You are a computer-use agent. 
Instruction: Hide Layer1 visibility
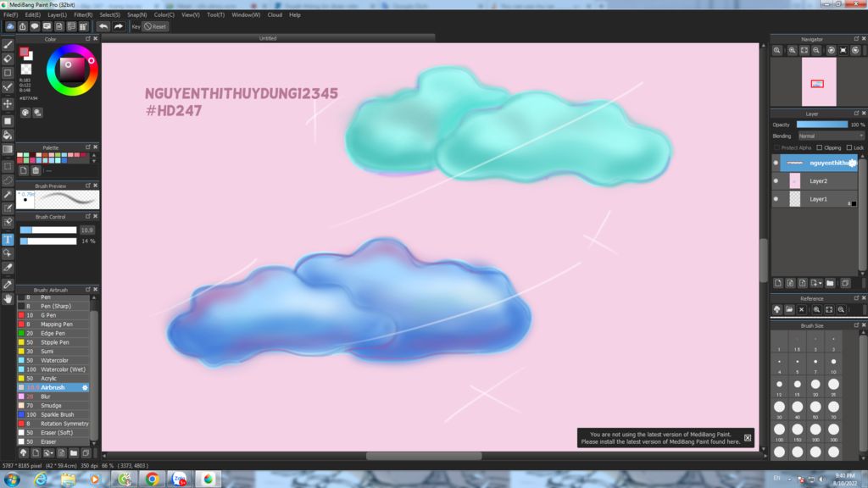point(776,199)
